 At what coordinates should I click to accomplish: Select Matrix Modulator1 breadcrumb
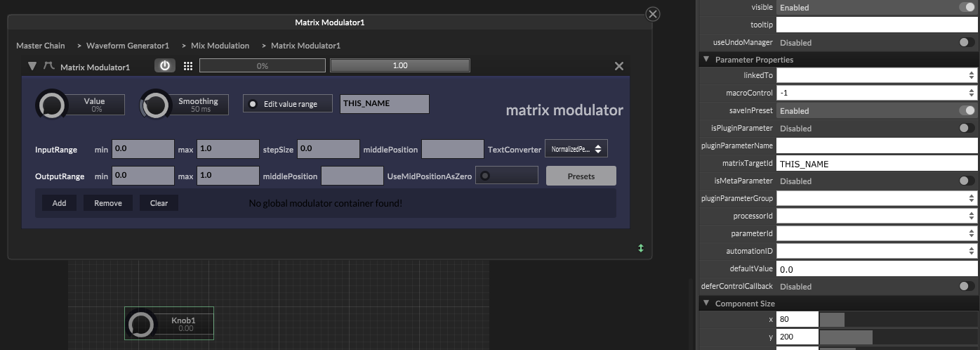pos(306,46)
